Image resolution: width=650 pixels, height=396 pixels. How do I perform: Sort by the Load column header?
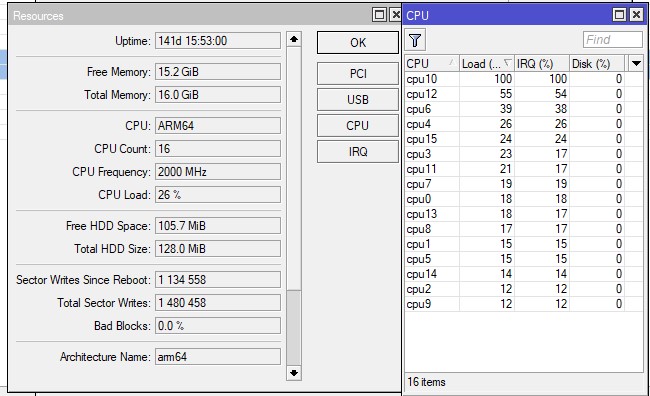point(487,64)
